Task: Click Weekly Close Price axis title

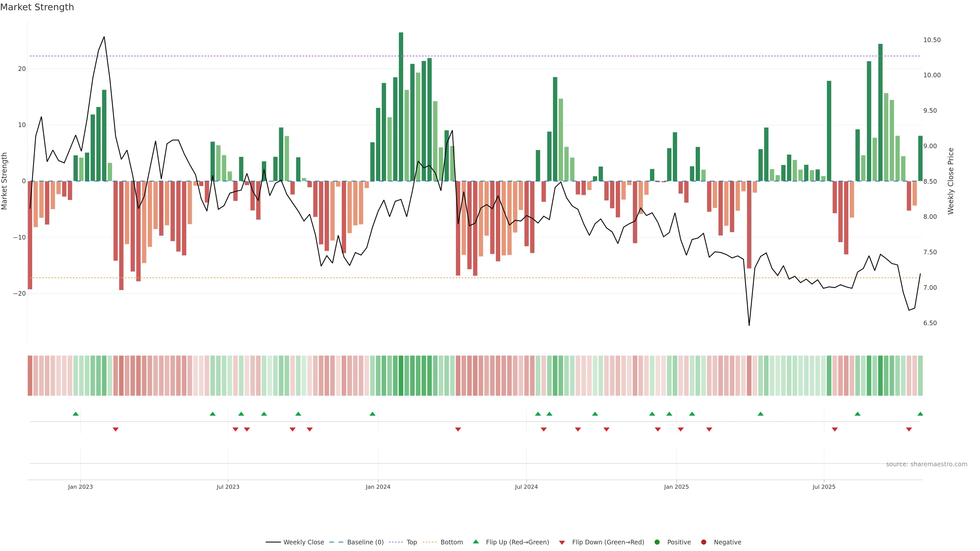Action: pos(951,181)
